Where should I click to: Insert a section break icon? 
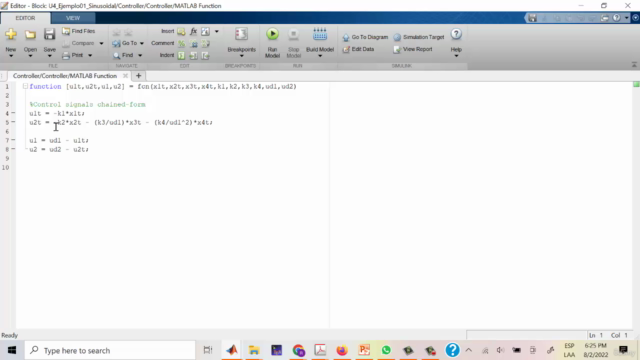(x=181, y=31)
